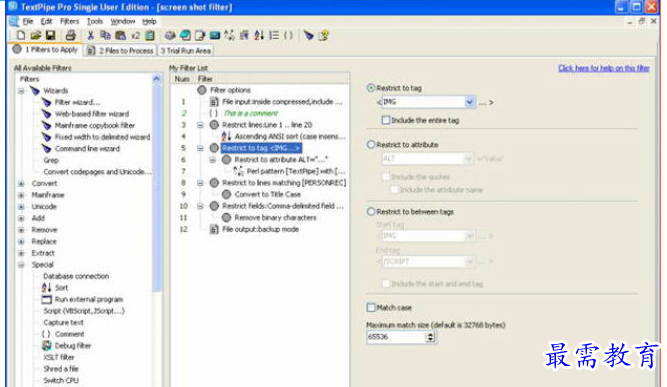
Task: Open the Window menu
Action: click(x=123, y=21)
